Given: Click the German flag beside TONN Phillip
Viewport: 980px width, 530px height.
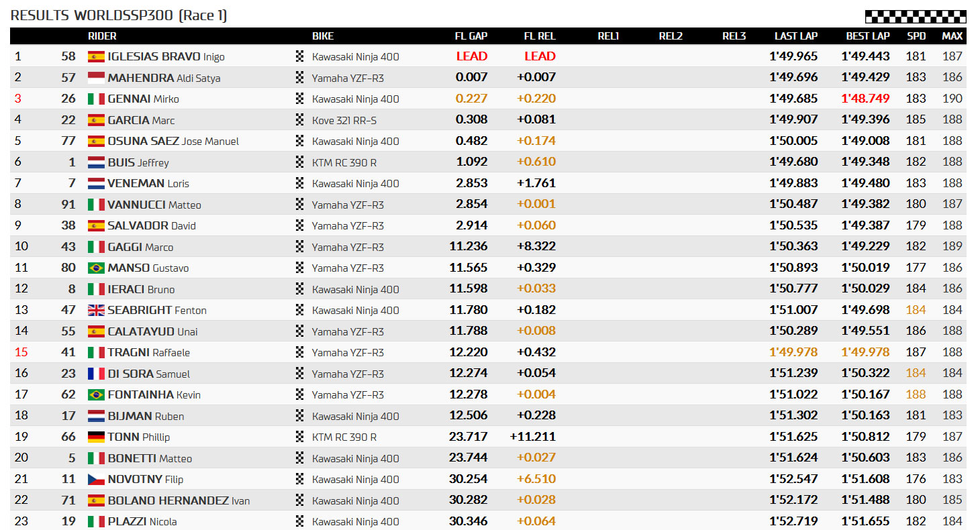Looking at the screenshot, I should (x=96, y=437).
